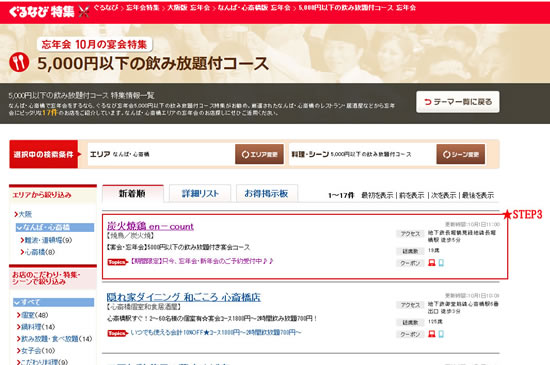Screen dimensions: 550x365
Task: Filter by 女子会(10)
Action: [x=36, y=351]
